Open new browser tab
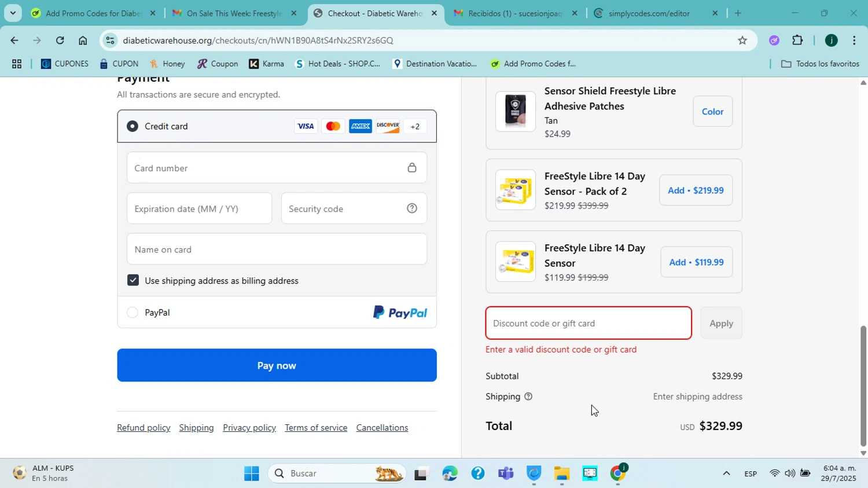Image resolution: width=868 pixels, height=488 pixels. point(737,13)
